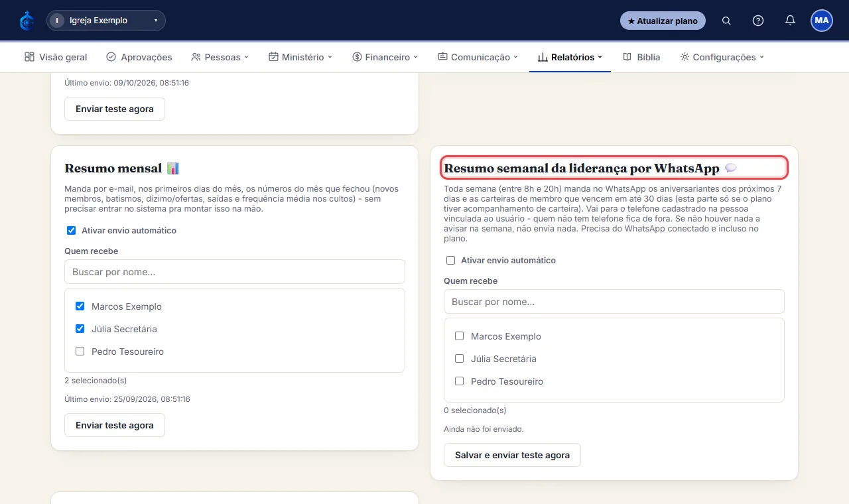Open the notifications bell
Image resolution: width=849 pixels, height=504 pixels.
790,21
